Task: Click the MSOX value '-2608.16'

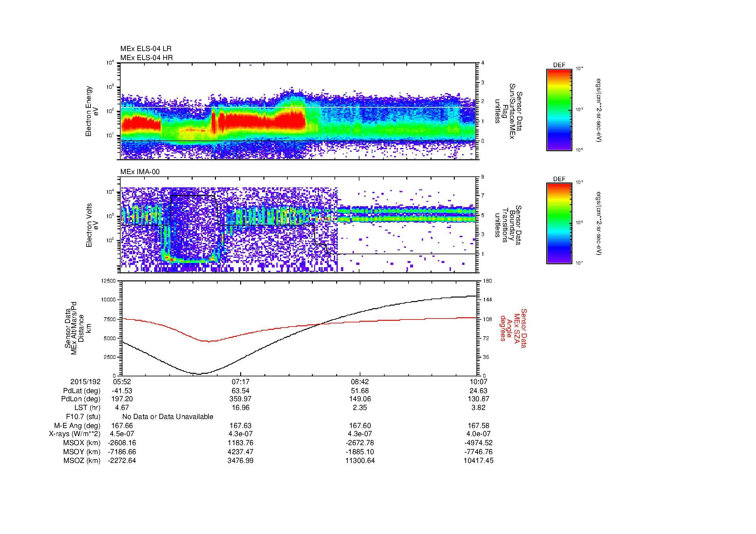Action: point(122,443)
